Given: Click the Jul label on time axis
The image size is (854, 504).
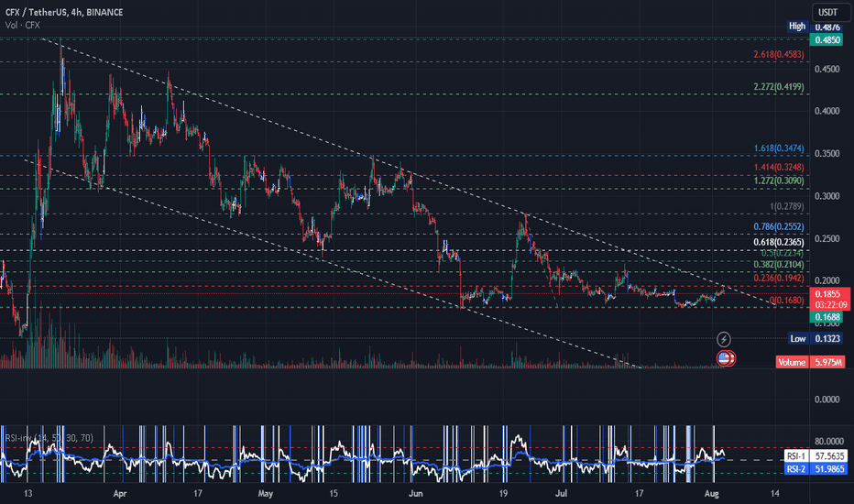Looking at the screenshot, I should pos(561,494).
